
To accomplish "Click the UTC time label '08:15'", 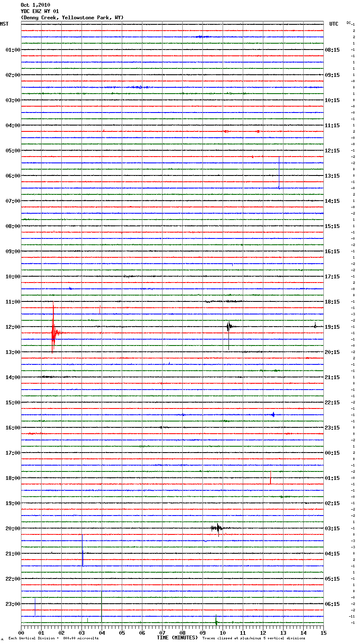I will pos(332,50).
